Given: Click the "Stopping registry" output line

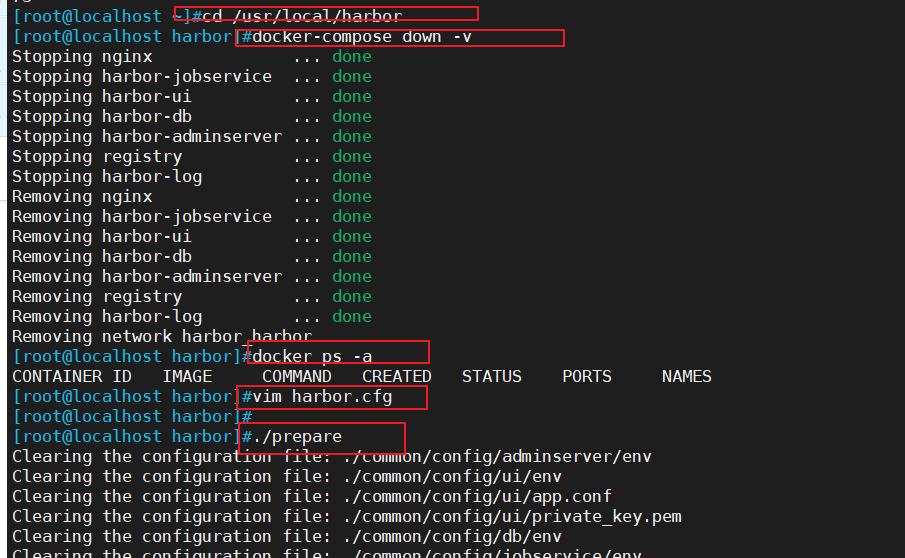Looking at the screenshot, I should pyautogui.click(x=97, y=157).
